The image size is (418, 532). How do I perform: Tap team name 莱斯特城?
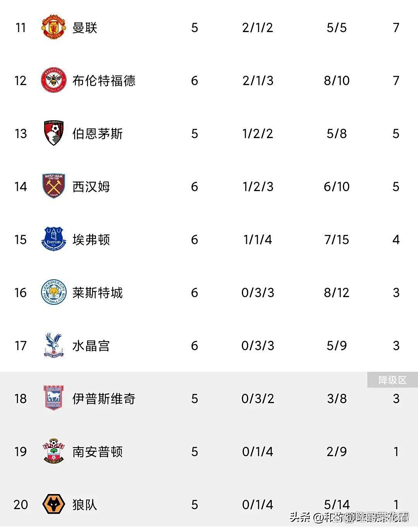coord(98,293)
